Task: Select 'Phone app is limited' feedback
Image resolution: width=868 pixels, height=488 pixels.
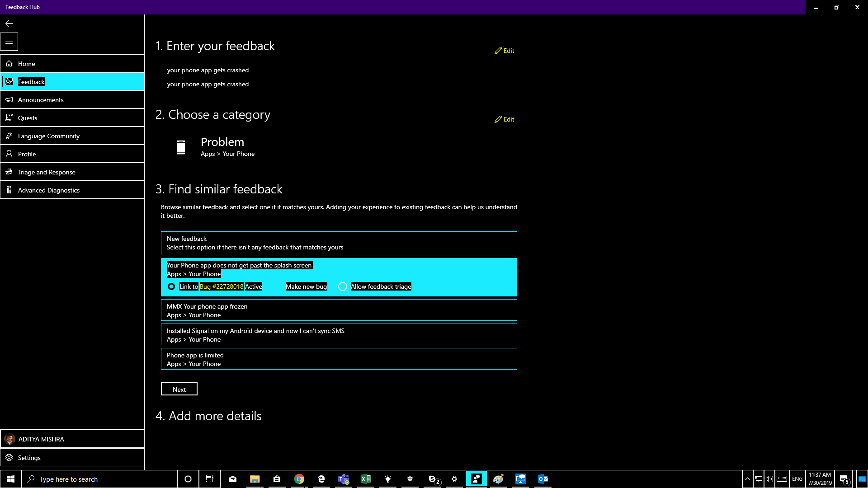Action: coord(339,359)
